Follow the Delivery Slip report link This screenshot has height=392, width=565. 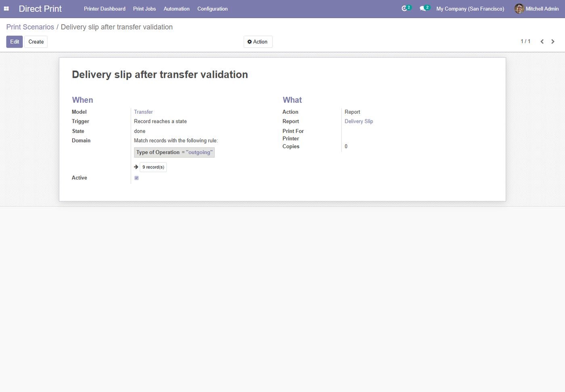(x=359, y=121)
